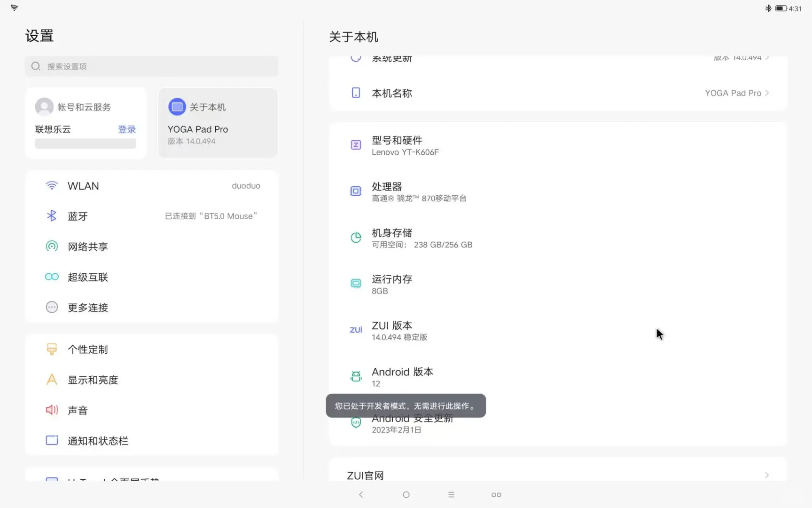Click the 关于本机 heading
Viewport: 812px width, 508px height.
point(353,37)
